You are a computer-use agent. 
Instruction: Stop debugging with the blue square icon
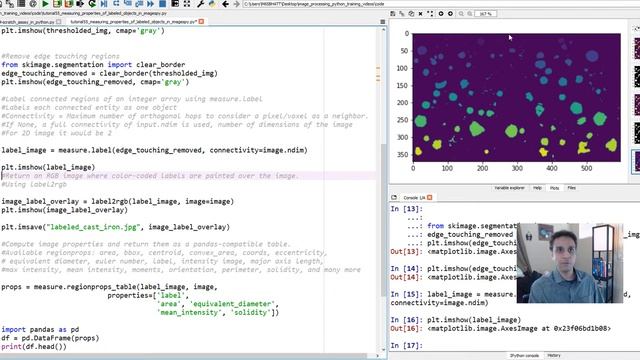point(162,4)
